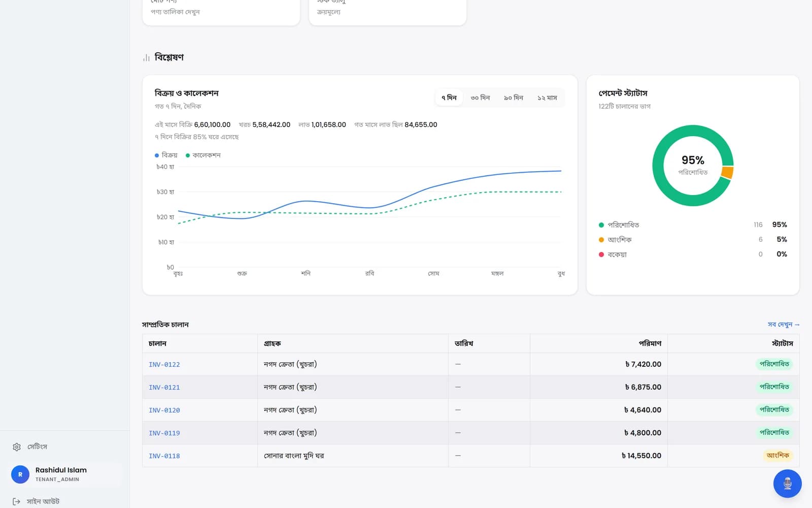Open invoice INV-0122
This screenshot has width=812, height=508.
[x=164, y=365]
